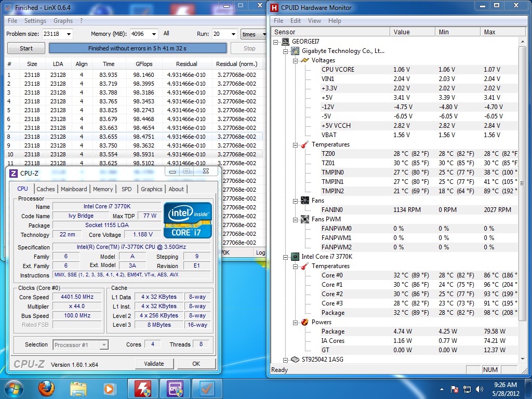Open the Processor #1 selection dropdown

[104, 345]
